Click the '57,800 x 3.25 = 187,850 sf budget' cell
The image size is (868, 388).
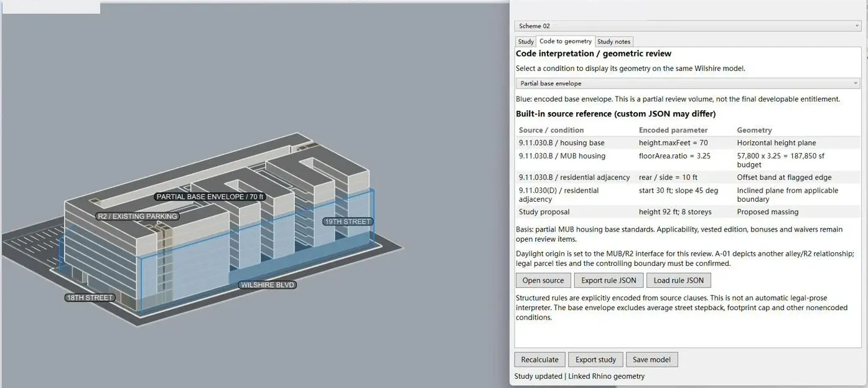[781, 160]
